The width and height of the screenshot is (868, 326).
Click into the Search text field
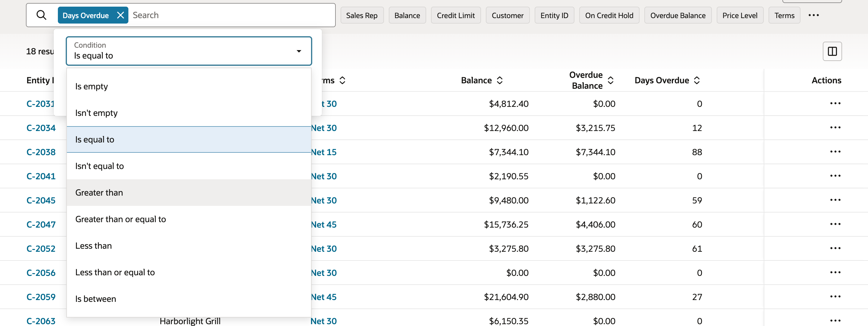(x=232, y=15)
